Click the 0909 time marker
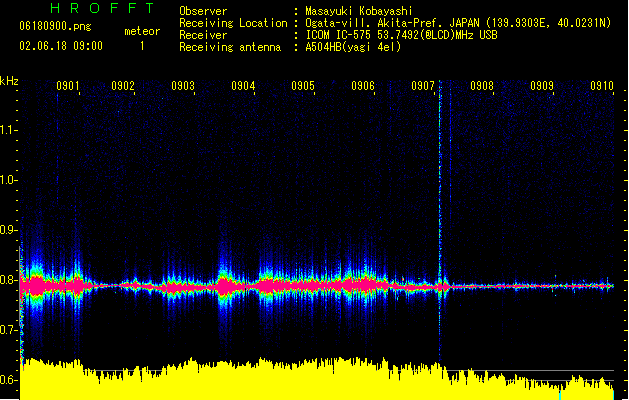This screenshot has height=400, width=629. (x=542, y=86)
